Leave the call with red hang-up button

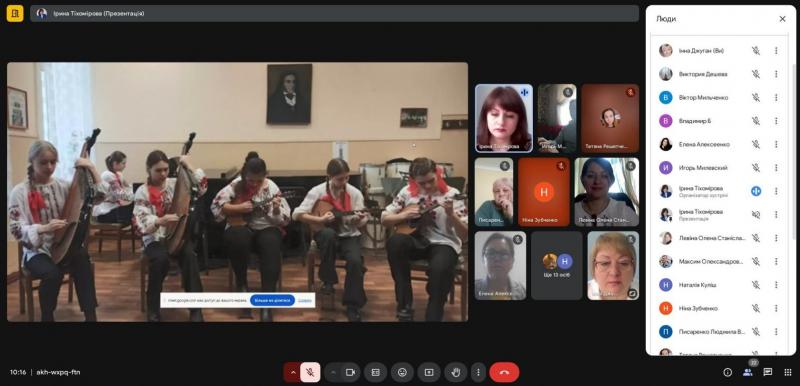[x=504, y=372]
